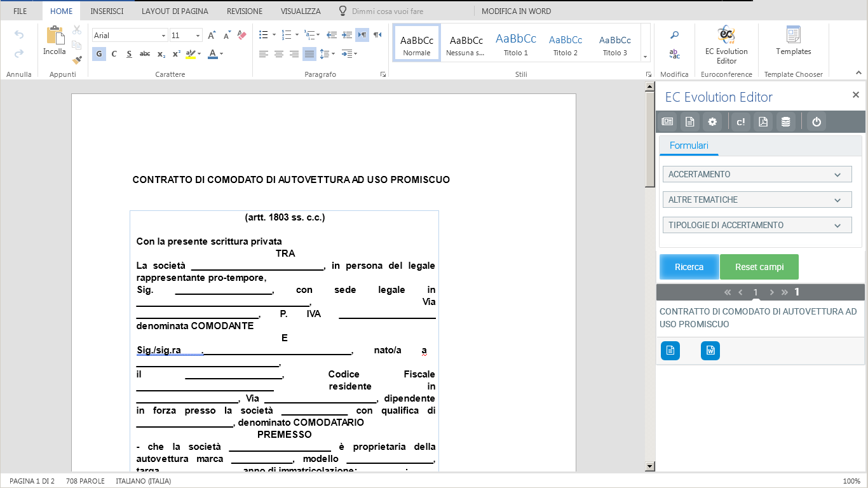868x488 pixels.
Task: Toggle justified paragraph alignment
Action: pyautogui.click(x=309, y=54)
